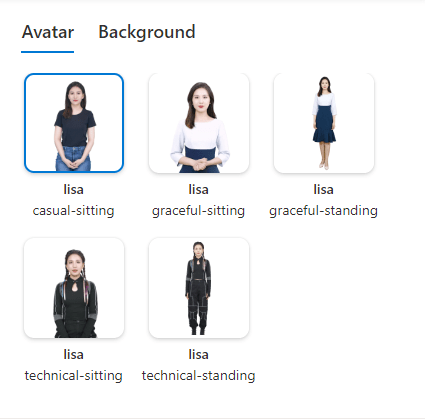Viewport: 425px width, 419px height.
Task: Select the lisa technical-standing avatar image
Action: pyautogui.click(x=199, y=288)
